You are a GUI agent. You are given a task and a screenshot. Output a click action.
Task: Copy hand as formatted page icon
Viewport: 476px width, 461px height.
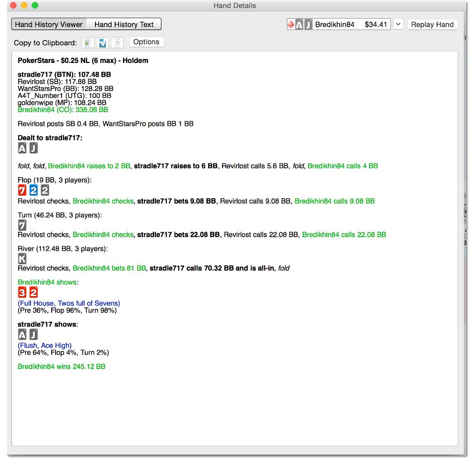(88, 43)
